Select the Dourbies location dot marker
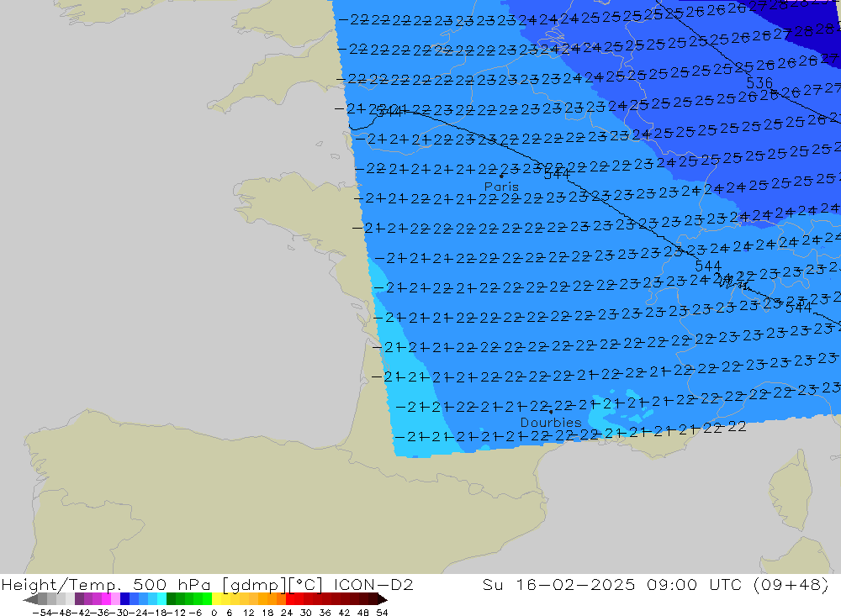The height and width of the screenshot is (616, 841). (551, 412)
